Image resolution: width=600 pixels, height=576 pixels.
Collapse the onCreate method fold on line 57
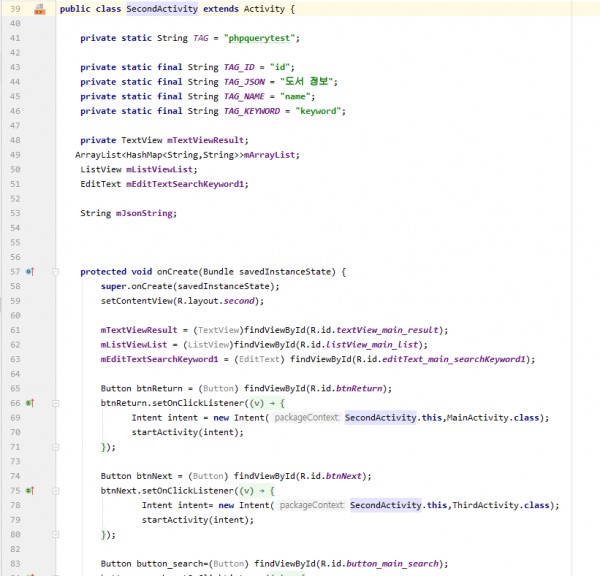coord(56,272)
